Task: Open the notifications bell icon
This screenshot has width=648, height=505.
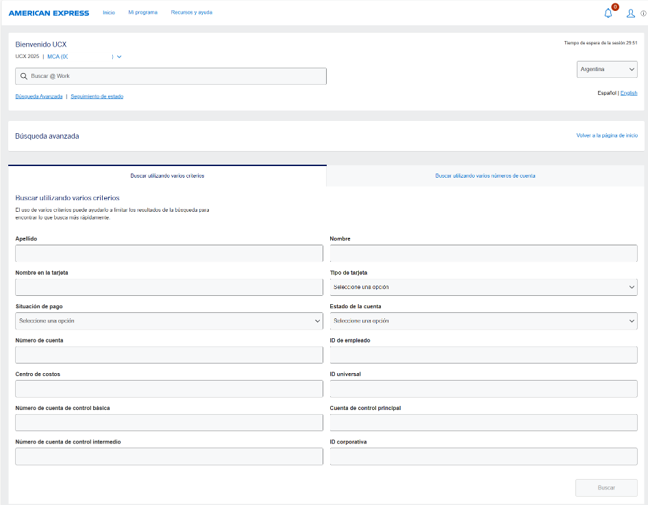Action: tap(608, 14)
